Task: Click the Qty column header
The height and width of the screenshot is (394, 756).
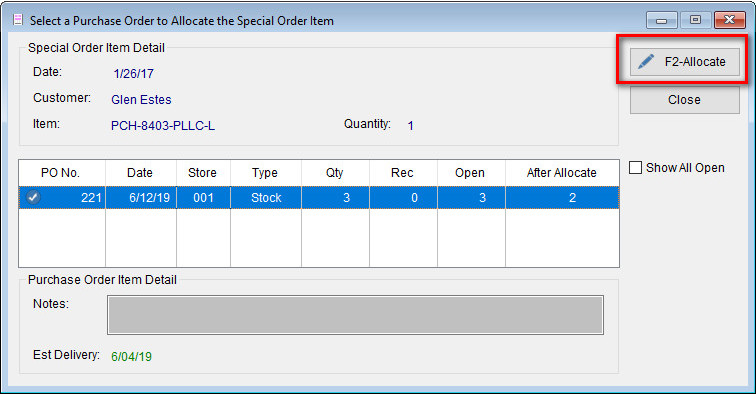Action: click(335, 173)
